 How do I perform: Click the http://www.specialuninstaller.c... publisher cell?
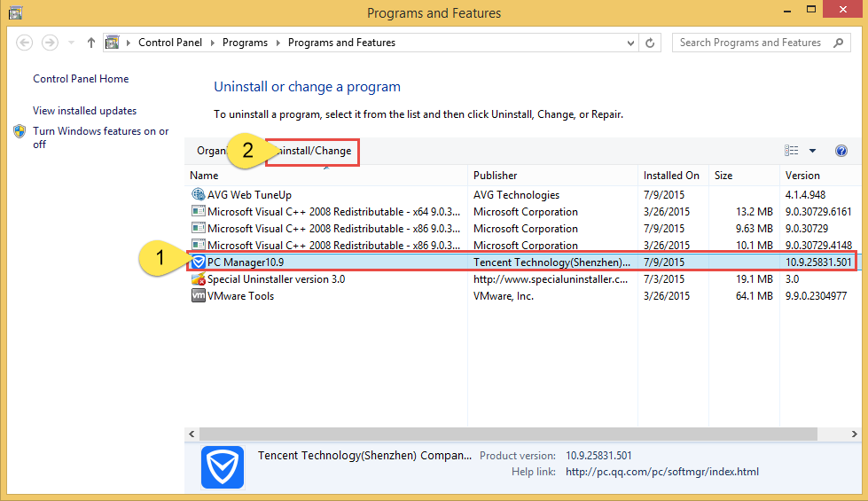(551, 279)
